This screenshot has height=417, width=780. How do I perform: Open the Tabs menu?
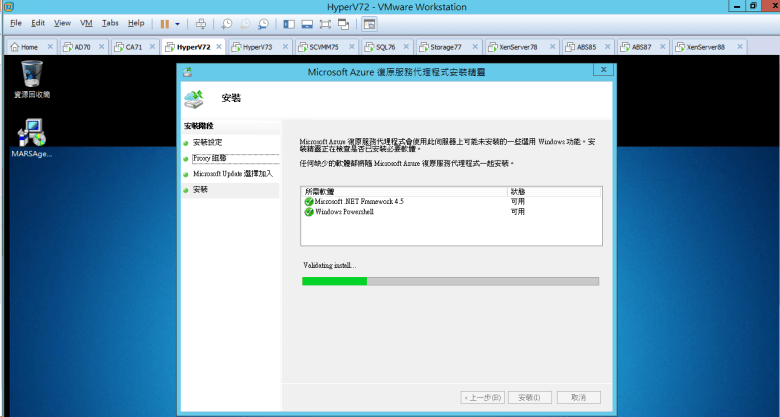tap(110, 22)
